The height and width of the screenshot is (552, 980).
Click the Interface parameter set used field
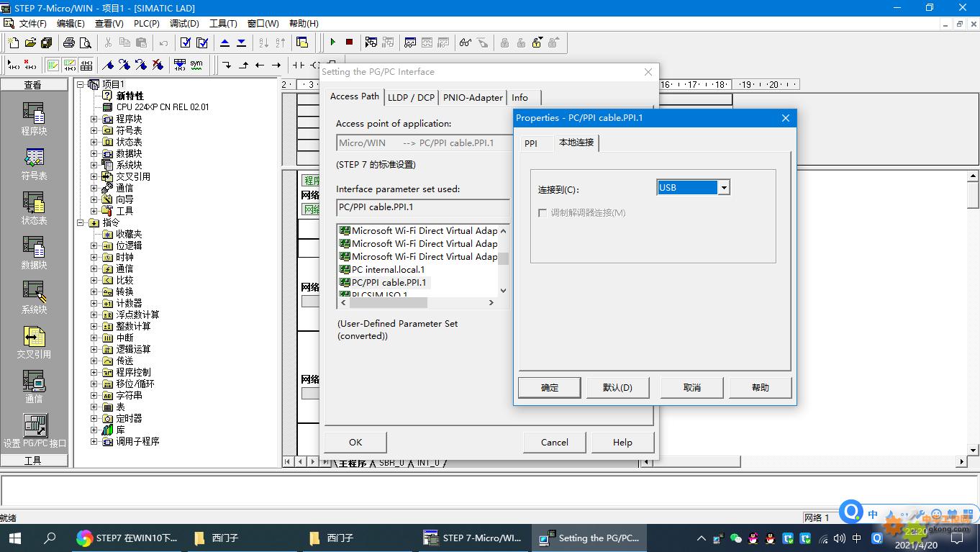(x=423, y=207)
